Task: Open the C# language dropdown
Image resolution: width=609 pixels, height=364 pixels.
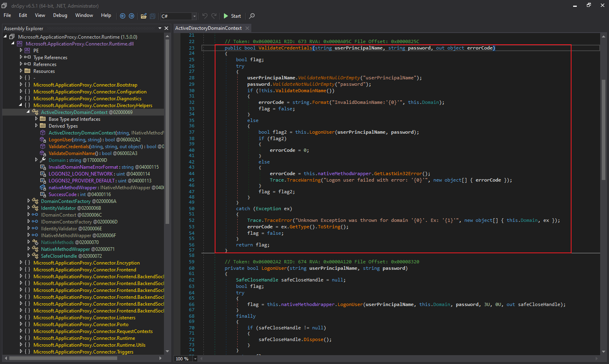Action: click(x=194, y=16)
